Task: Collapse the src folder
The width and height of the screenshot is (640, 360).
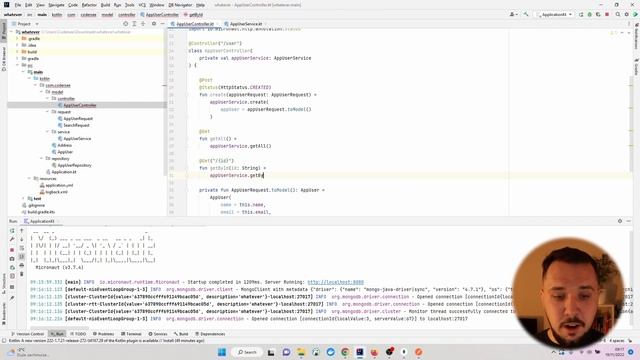Action: click(x=17, y=65)
